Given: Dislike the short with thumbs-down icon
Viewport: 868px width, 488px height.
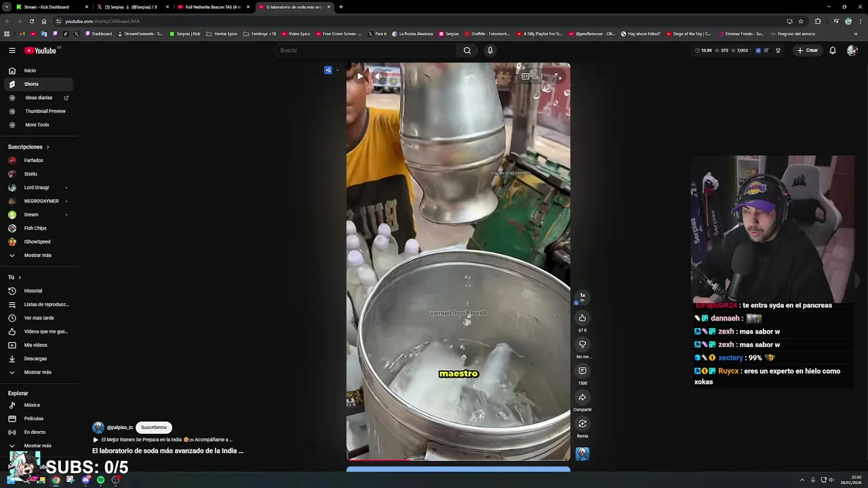Looking at the screenshot, I should pyautogui.click(x=583, y=344).
